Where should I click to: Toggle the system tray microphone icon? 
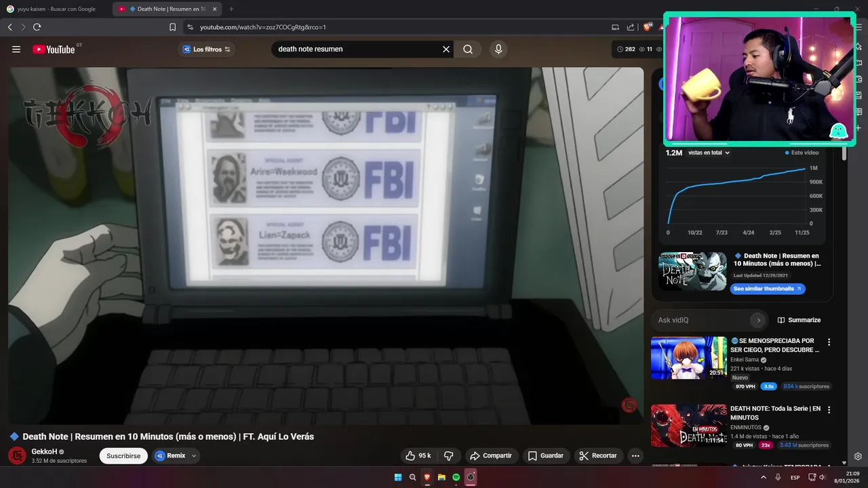pyautogui.click(x=778, y=477)
